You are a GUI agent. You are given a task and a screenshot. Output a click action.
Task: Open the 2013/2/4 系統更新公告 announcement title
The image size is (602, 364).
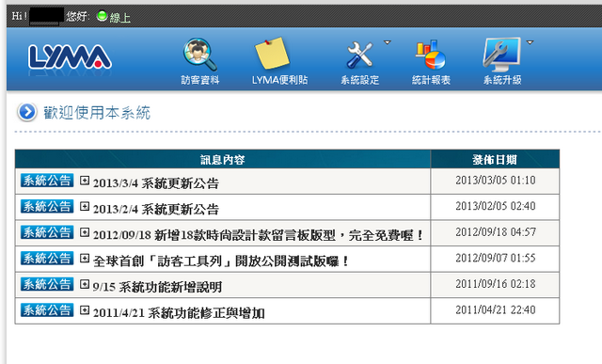coord(156,209)
